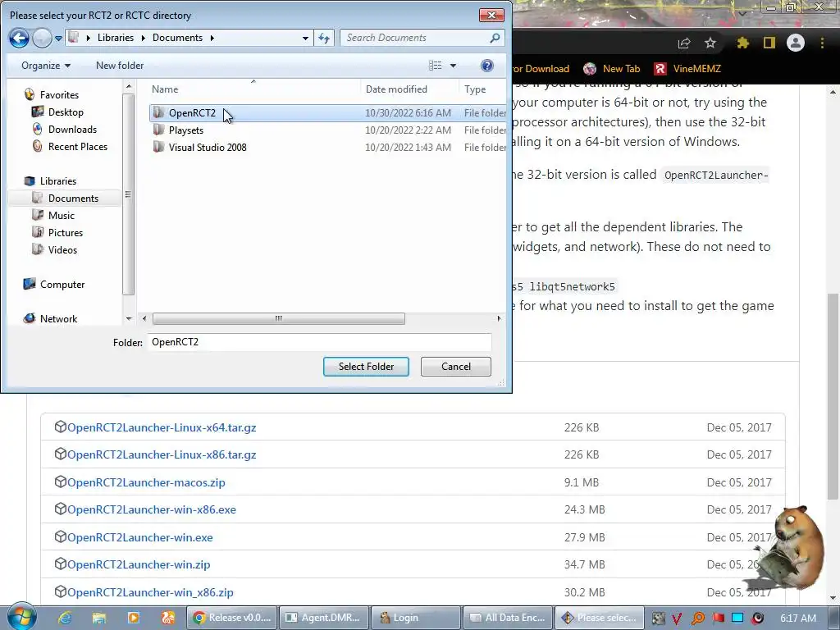The image size is (840, 630).
Task: Open the Organize menu
Action: tap(46, 66)
